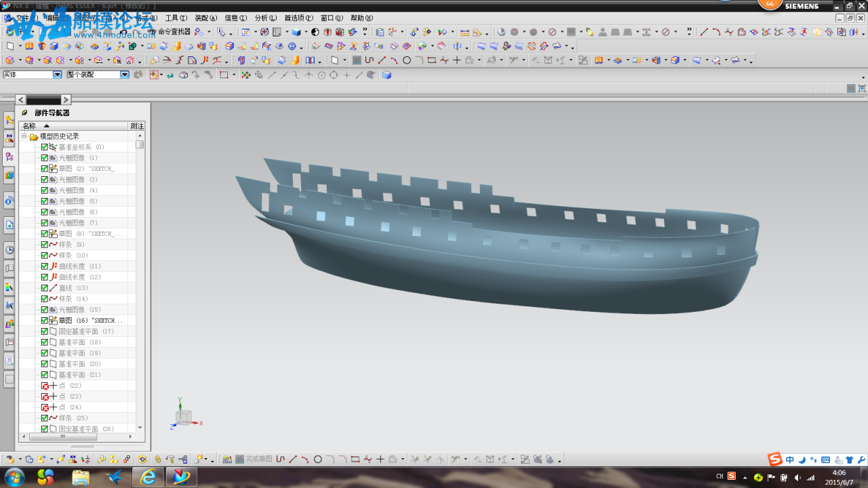The image size is (868, 488).
Task: Select the circle tool in bottom toolbar
Action: click(317, 459)
